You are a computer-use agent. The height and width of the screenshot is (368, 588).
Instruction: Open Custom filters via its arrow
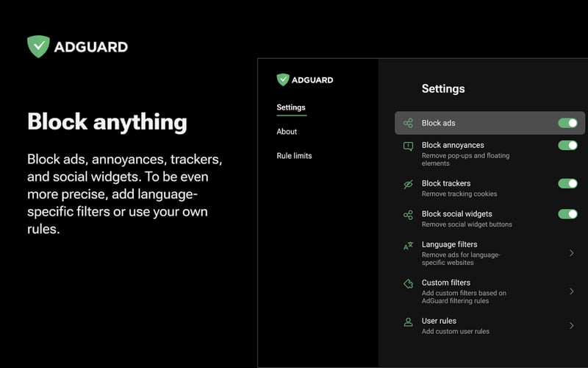pyautogui.click(x=572, y=291)
